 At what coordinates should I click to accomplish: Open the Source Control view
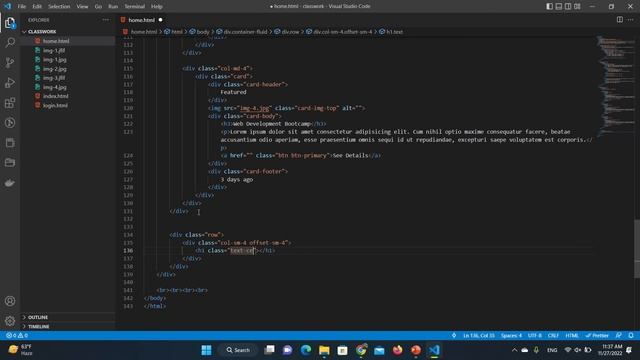click(x=10, y=62)
